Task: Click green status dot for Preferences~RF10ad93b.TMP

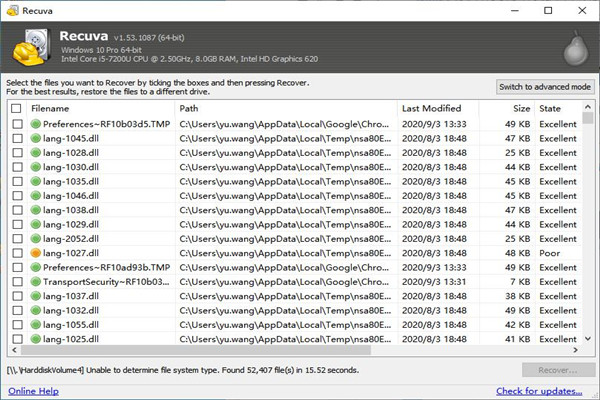Action: (36, 267)
